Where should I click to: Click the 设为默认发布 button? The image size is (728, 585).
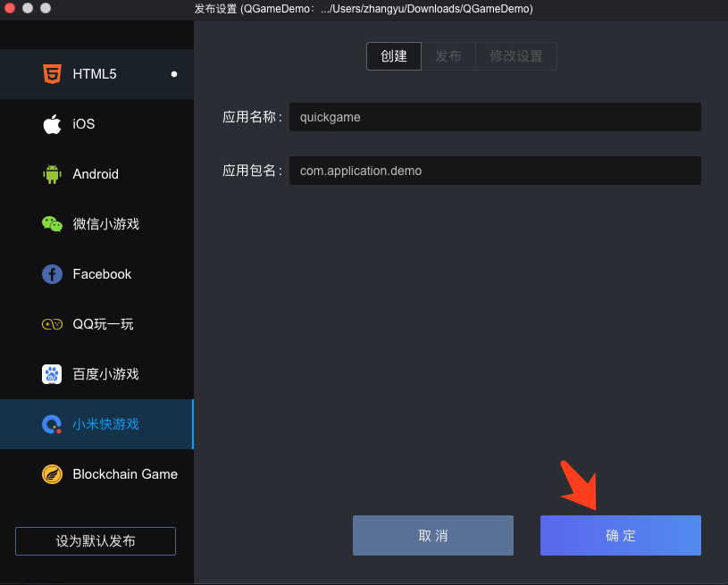96,541
